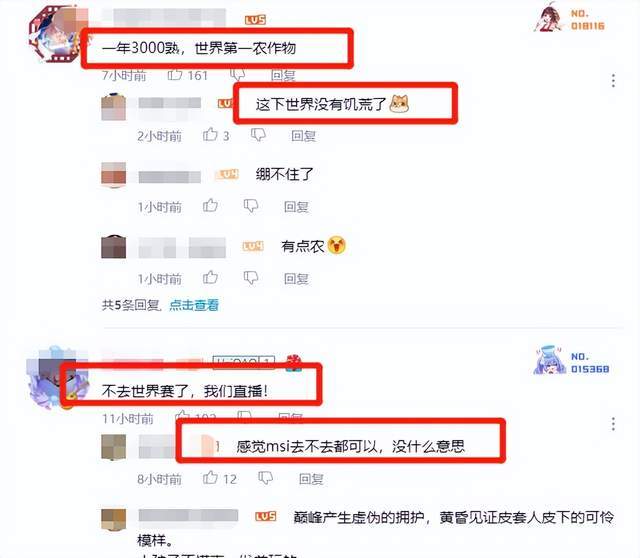Reply to the 8小时前 msi comment
This screenshot has width=640, height=558.
(311, 478)
